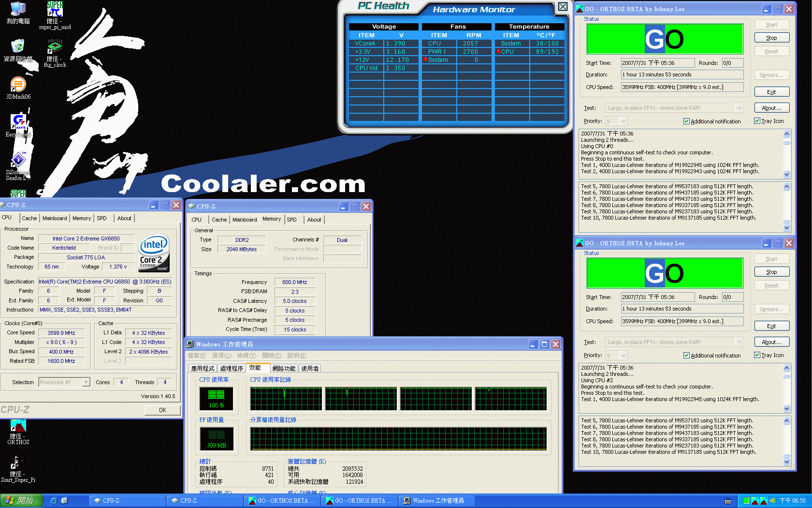Click the red CPU temperature warning icon
Image resolution: width=812 pixels, height=508 pixels.
tap(498, 51)
